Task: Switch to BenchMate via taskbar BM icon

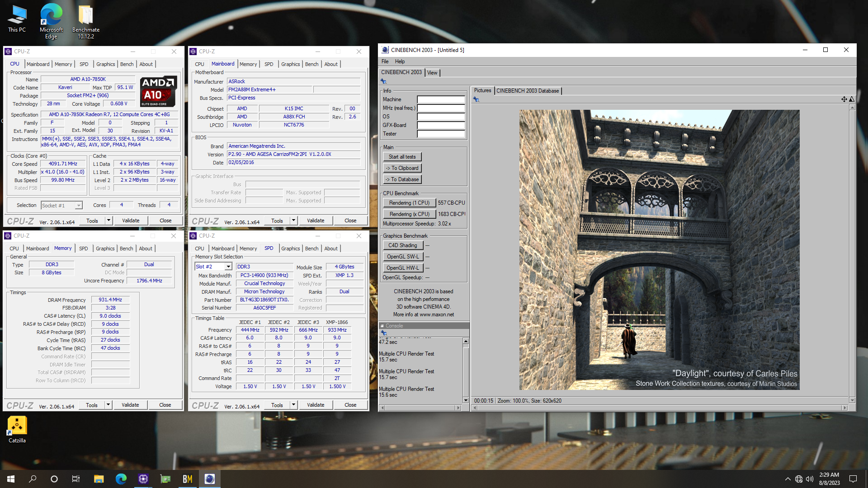Action: [x=188, y=479]
